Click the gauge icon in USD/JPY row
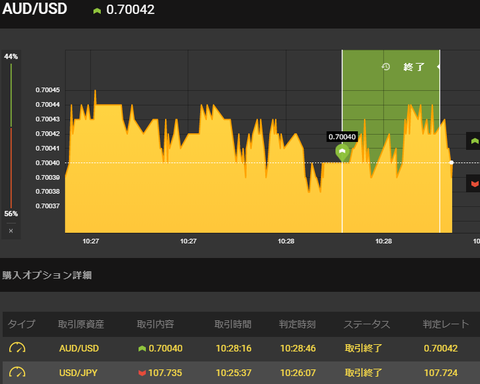 17,372
